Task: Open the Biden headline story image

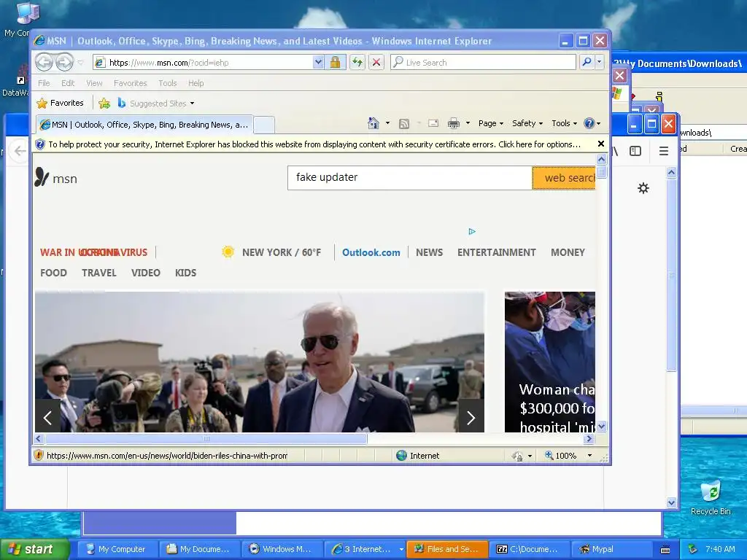Action: pos(260,362)
